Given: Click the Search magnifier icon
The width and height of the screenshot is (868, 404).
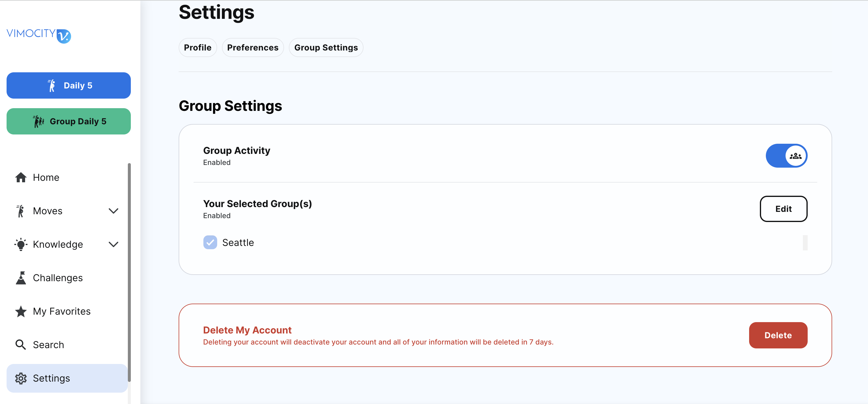Looking at the screenshot, I should click(x=21, y=345).
